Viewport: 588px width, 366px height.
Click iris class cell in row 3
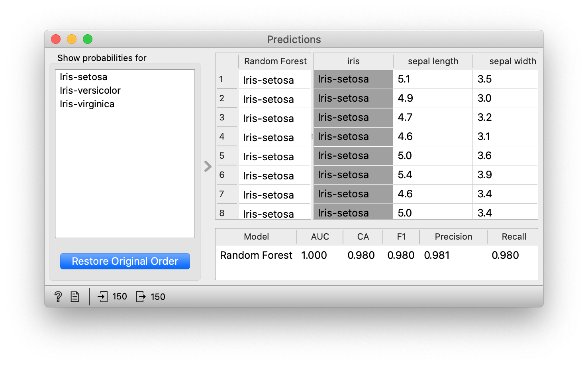point(353,118)
